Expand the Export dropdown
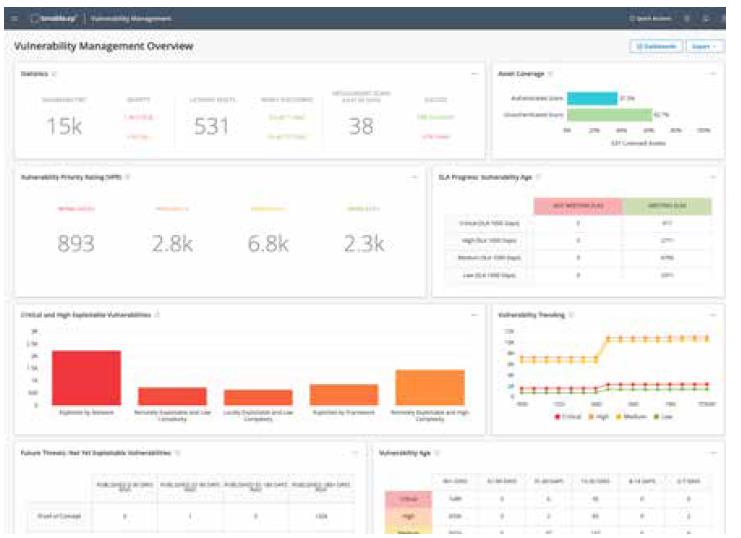Image resolution: width=741 pixels, height=538 pixels. point(705,46)
